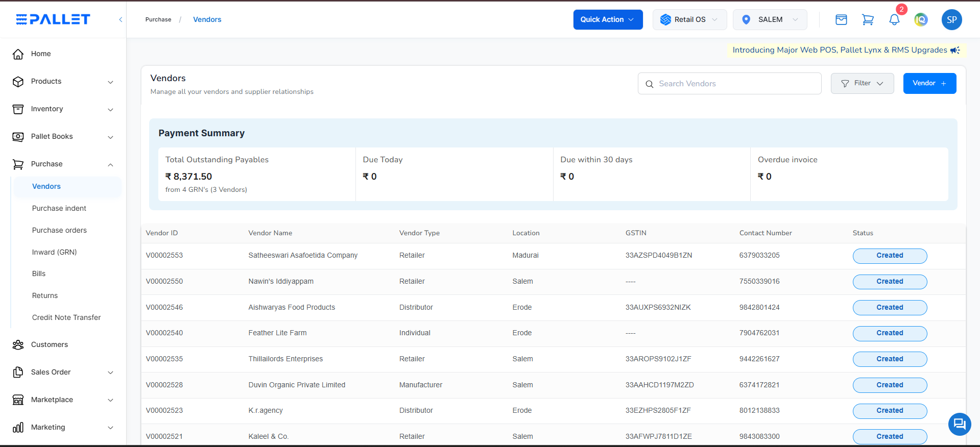
Task: Click the Pallet logo
Action: click(53, 19)
